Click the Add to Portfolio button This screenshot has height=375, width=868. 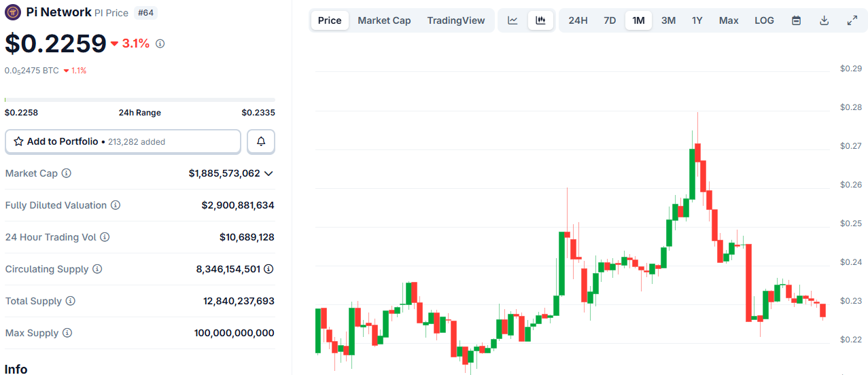pos(123,142)
